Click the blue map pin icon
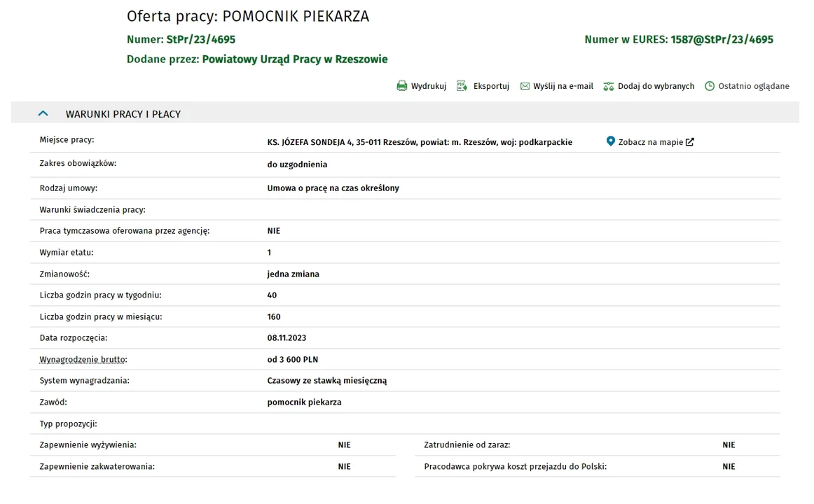Viewport: 814px width, 504px height. 611,141
